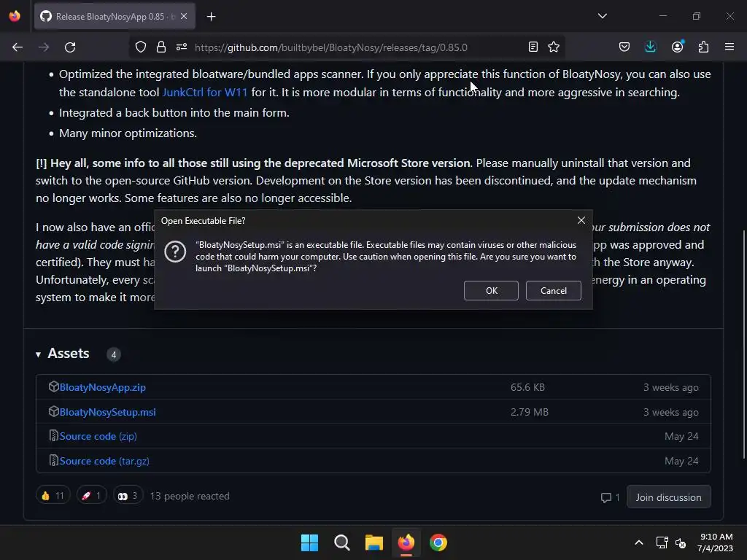Download Source code (tar.gz)
The image size is (747, 560).
(104, 461)
